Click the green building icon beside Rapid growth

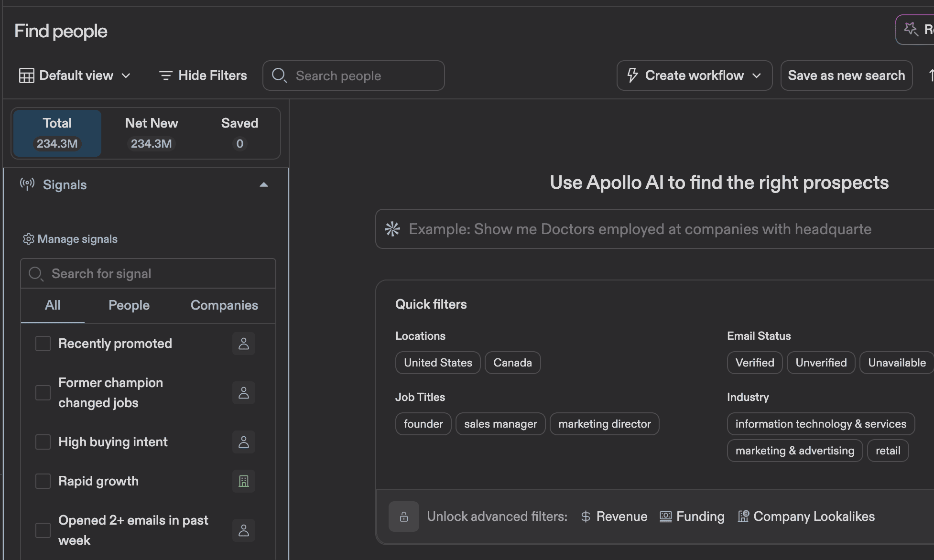pos(244,481)
